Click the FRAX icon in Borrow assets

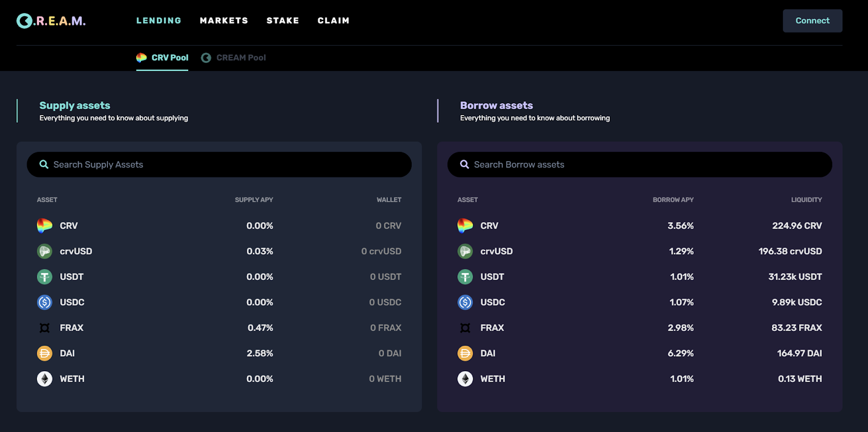tap(465, 328)
